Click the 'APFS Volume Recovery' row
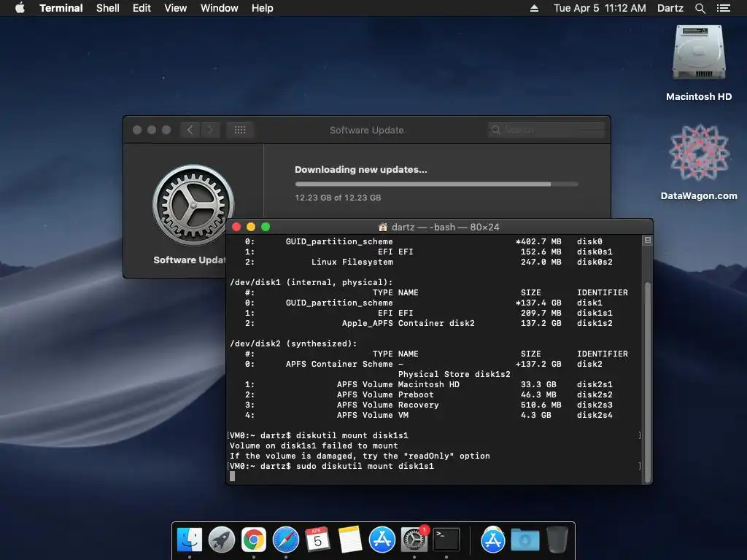The image size is (747, 560). pos(428,405)
